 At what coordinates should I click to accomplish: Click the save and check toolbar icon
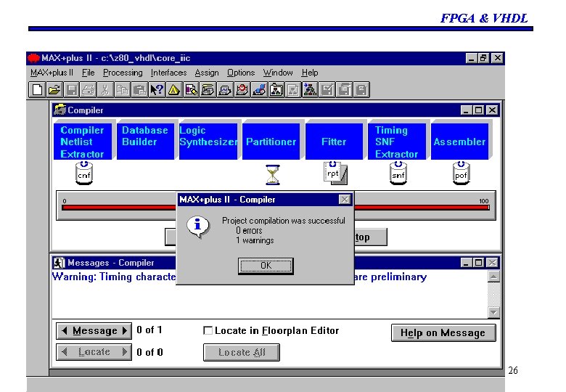click(x=327, y=90)
